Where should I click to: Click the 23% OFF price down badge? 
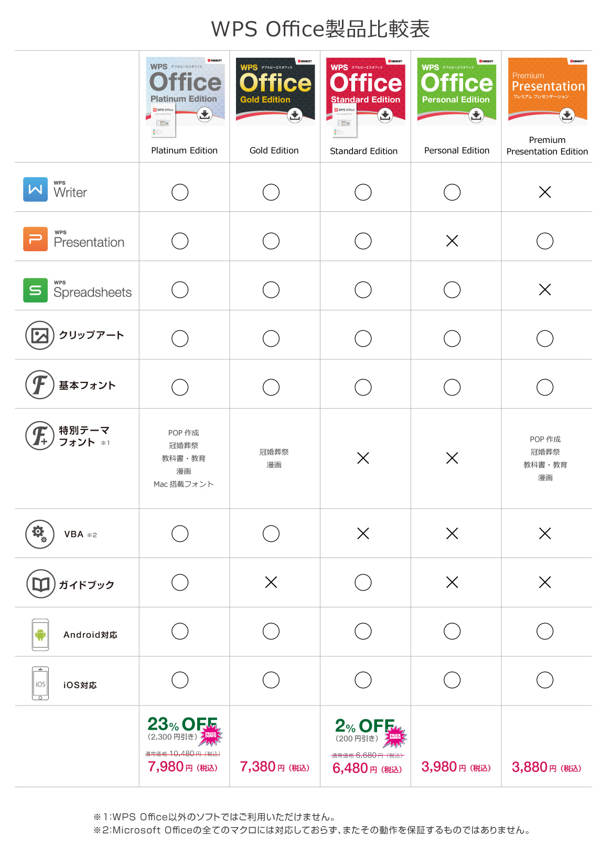tap(211, 734)
